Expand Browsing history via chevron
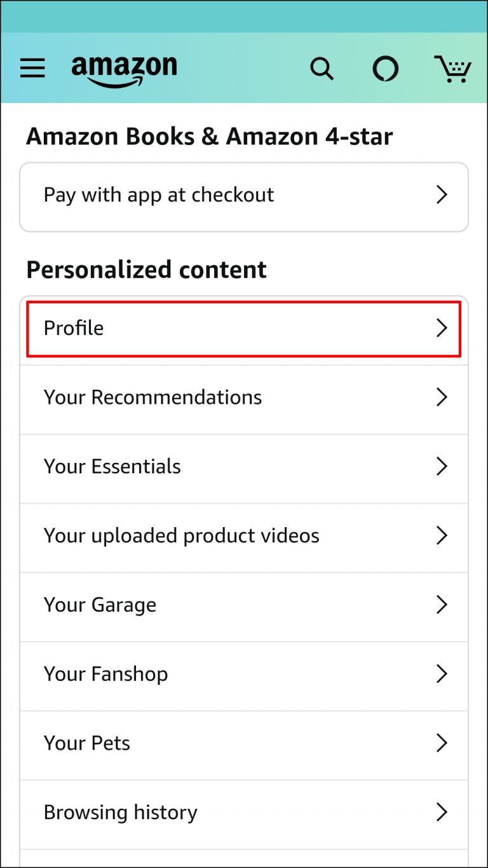 coord(442,812)
